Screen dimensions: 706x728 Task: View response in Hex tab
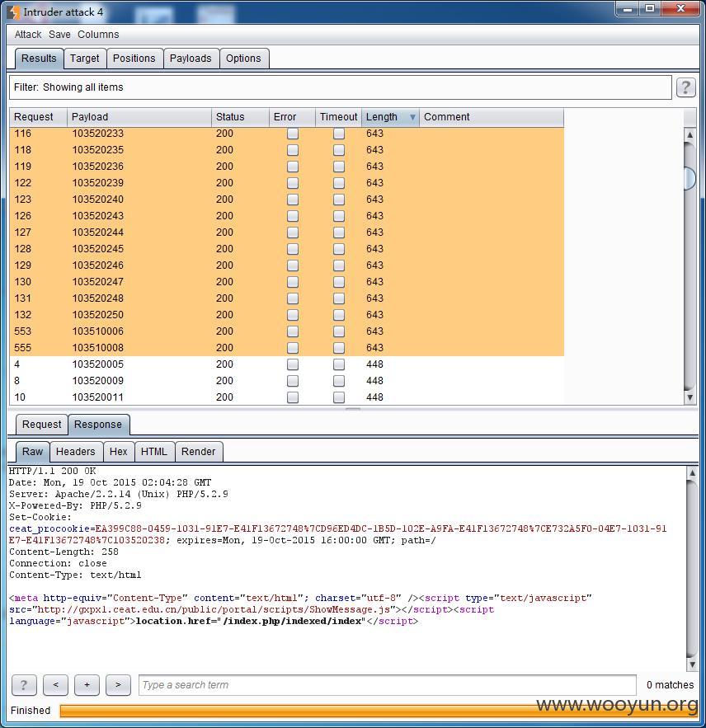[119, 452]
